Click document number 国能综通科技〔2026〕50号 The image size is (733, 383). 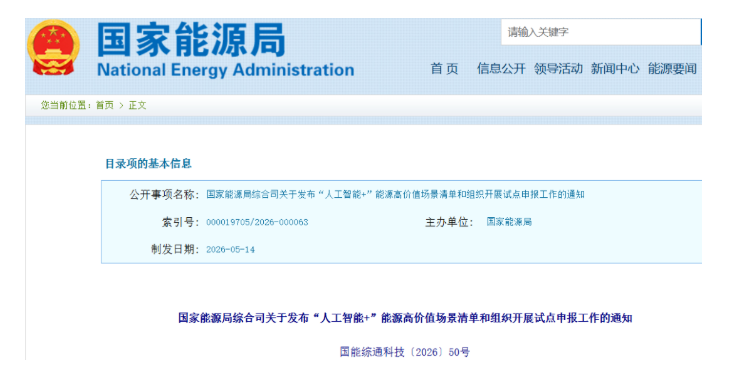tap(405, 352)
